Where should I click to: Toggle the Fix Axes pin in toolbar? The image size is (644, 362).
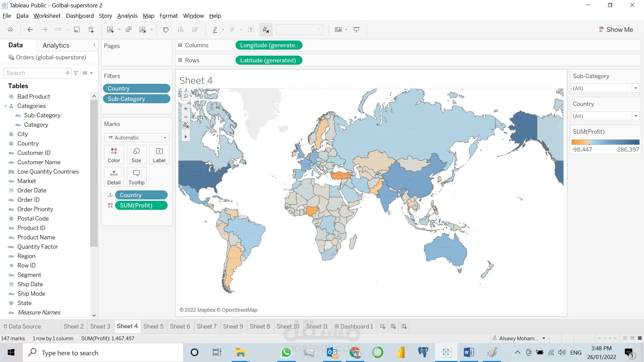point(266,29)
